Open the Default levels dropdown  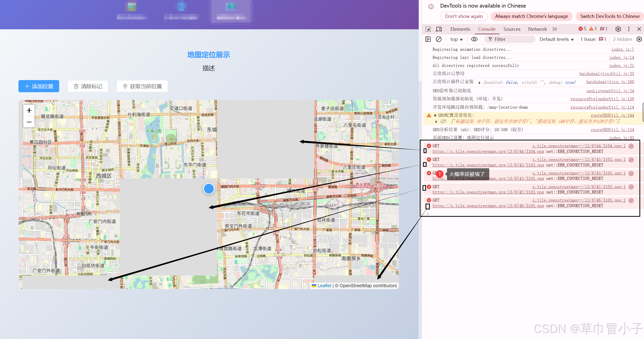(557, 39)
